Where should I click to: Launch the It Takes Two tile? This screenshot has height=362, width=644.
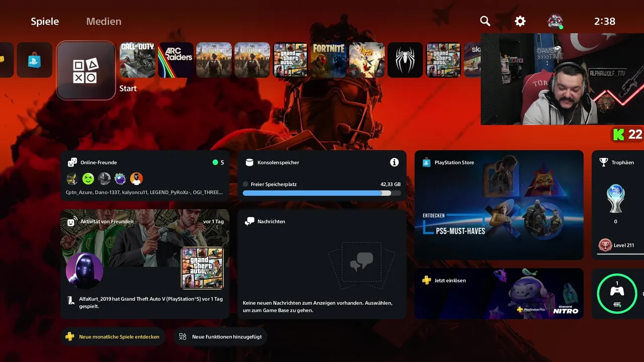pyautogui.click(x=367, y=60)
